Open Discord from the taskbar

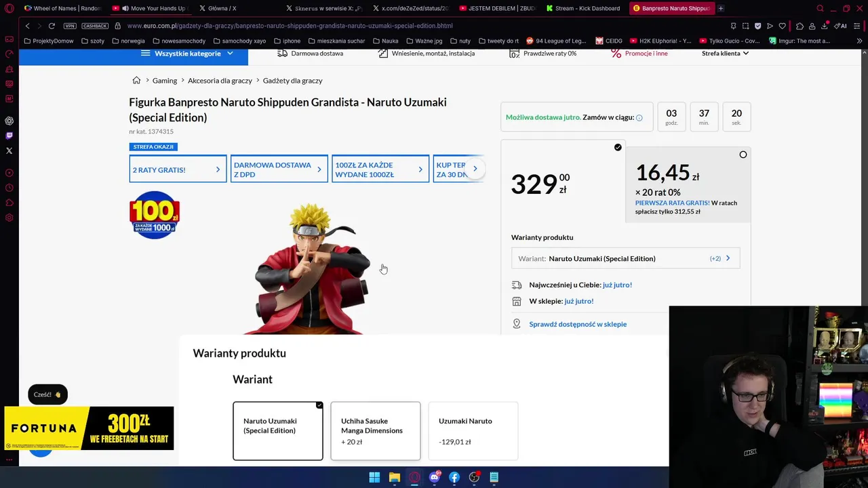tap(434, 477)
